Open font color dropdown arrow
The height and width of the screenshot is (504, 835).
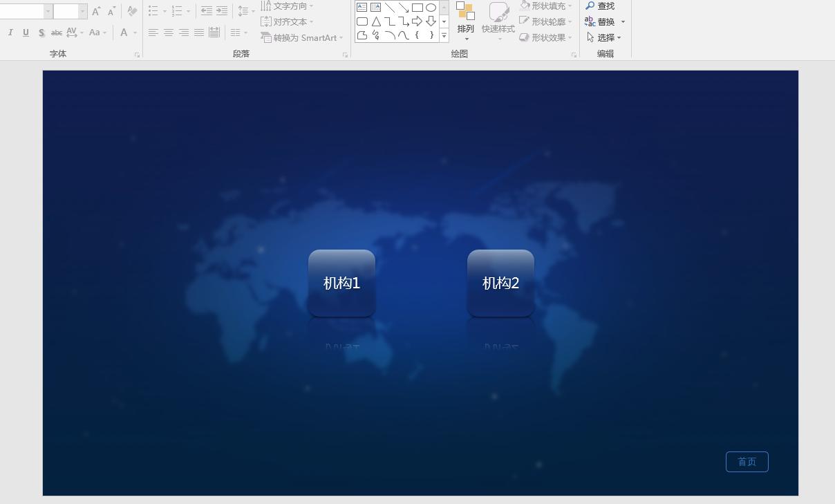coord(135,32)
